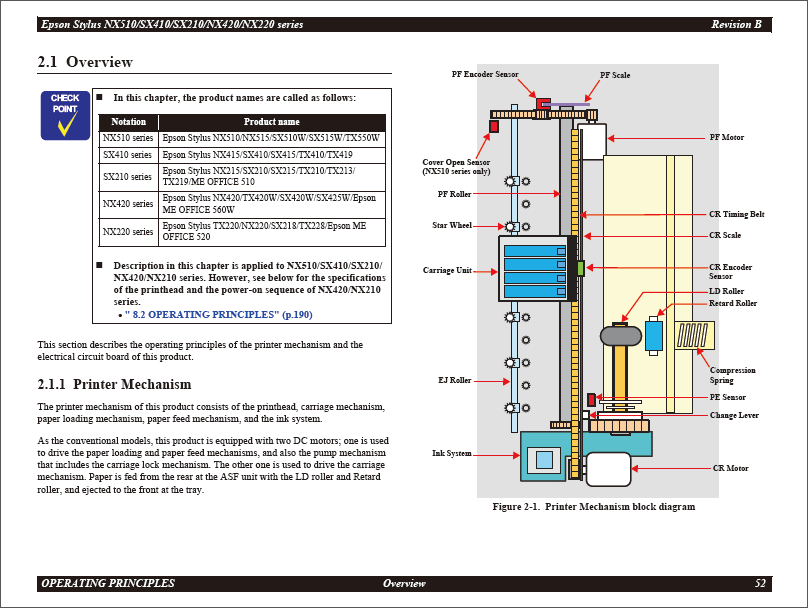
Task: Click the blue Carriage Unit in the diagram
Action: [535, 269]
